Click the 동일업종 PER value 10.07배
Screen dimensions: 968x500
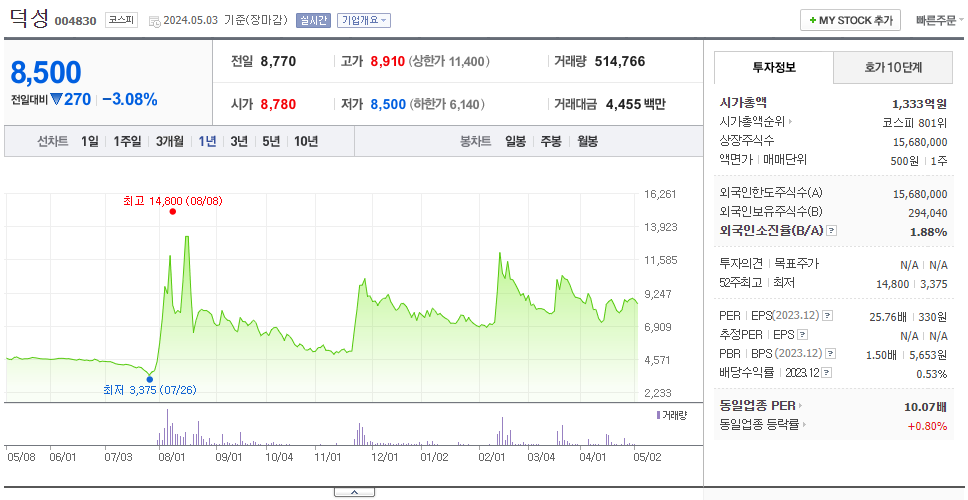click(925, 407)
